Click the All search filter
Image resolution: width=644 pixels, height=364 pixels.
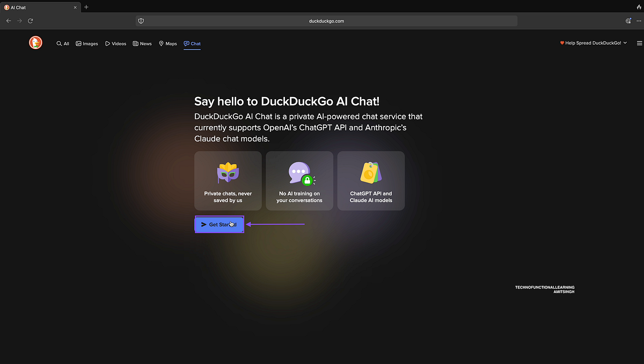[x=63, y=43]
